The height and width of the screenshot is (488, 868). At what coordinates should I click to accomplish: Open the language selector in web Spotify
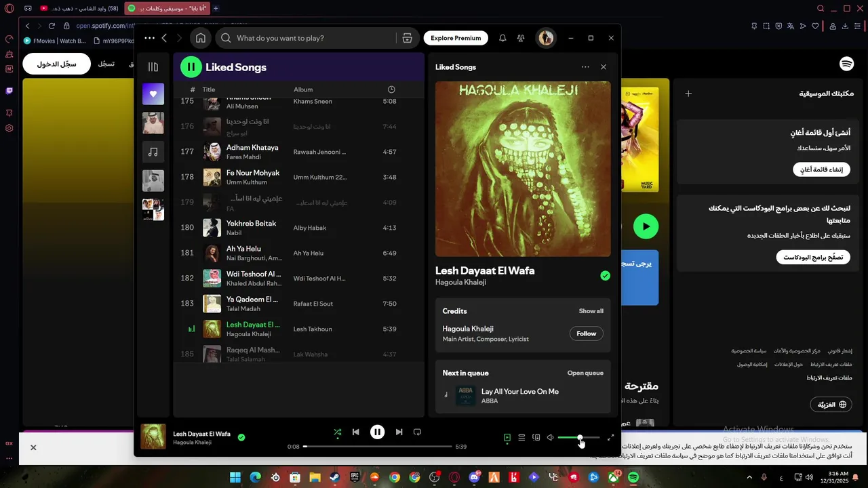point(831,404)
